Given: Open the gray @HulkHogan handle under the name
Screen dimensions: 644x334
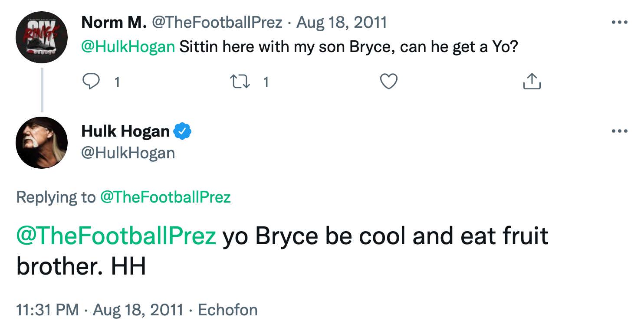Looking at the screenshot, I should pos(128,153).
